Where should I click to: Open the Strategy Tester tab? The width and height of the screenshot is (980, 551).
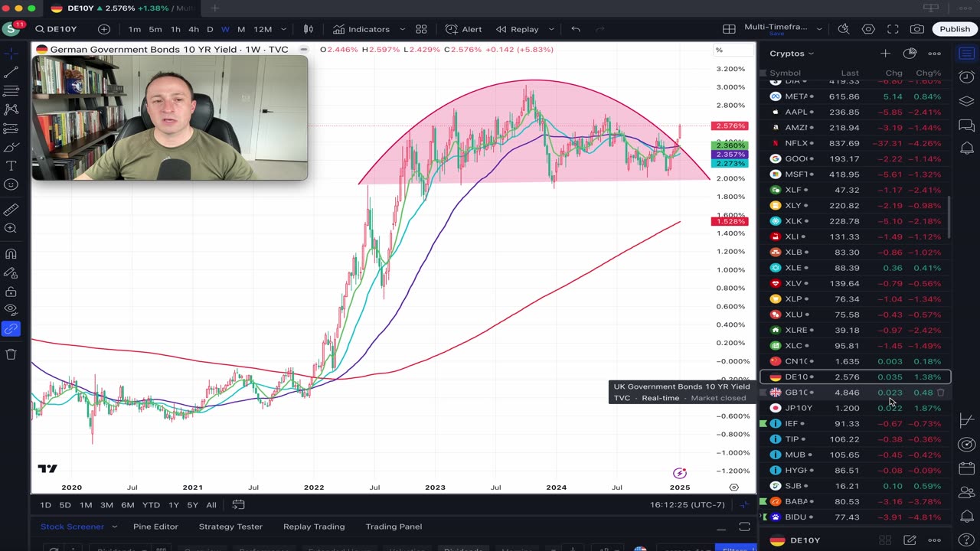click(x=230, y=527)
